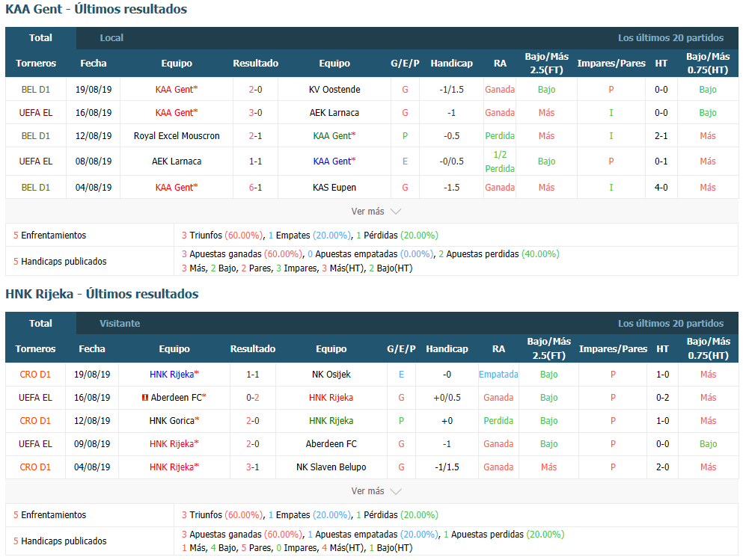Screen dimensions: 746x560
Task: Click the 3-0 result versus AEK Larnaca
Action: click(255, 113)
